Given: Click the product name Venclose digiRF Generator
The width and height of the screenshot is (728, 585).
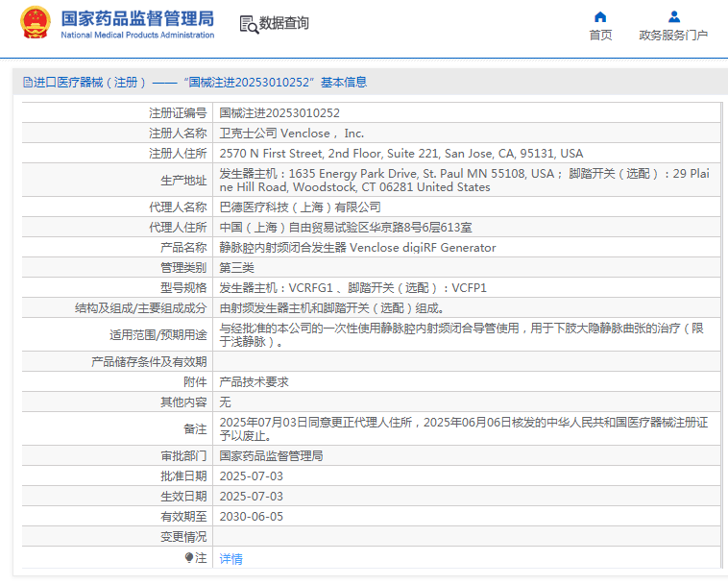Looking at the screenshot, I should coord(357,247).
